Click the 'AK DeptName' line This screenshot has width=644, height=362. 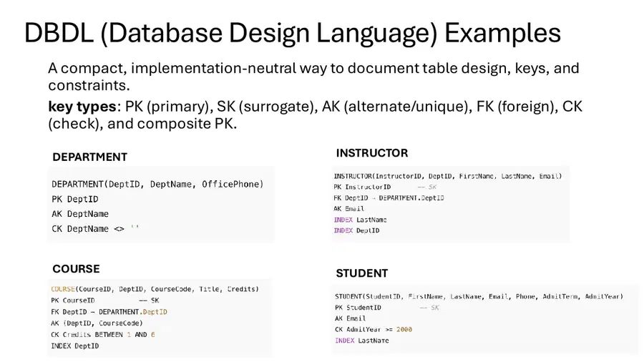(x=80, y=214)
